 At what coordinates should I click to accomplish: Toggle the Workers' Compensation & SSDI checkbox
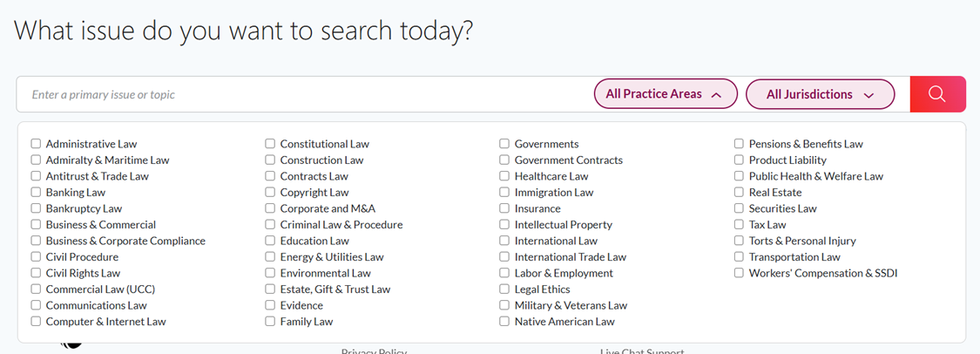pyautogui.click(x=739, y=273)
